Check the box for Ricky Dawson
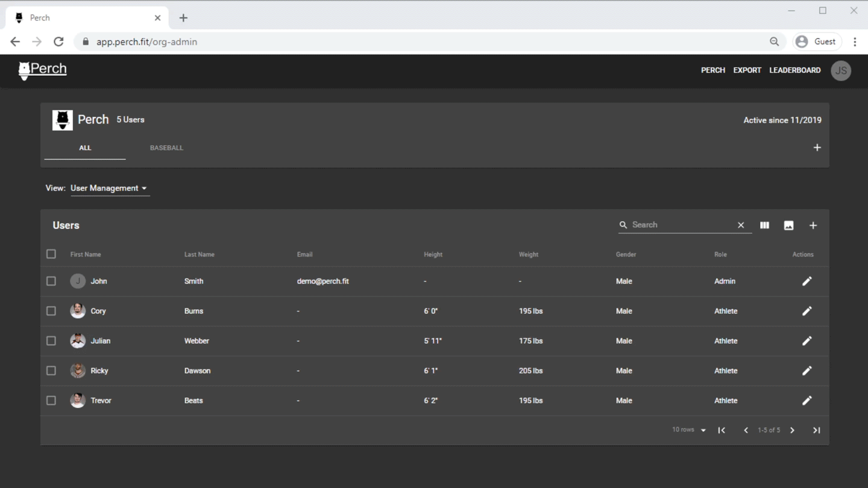The height and width of the screenshot is (488, 868). pyautogui.click(x=51, y=371)
